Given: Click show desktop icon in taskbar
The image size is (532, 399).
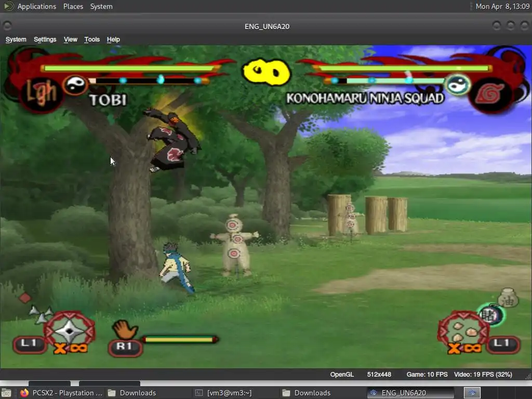Looking at the screenshot, I should pyautogui.click(x=6, y=393).
